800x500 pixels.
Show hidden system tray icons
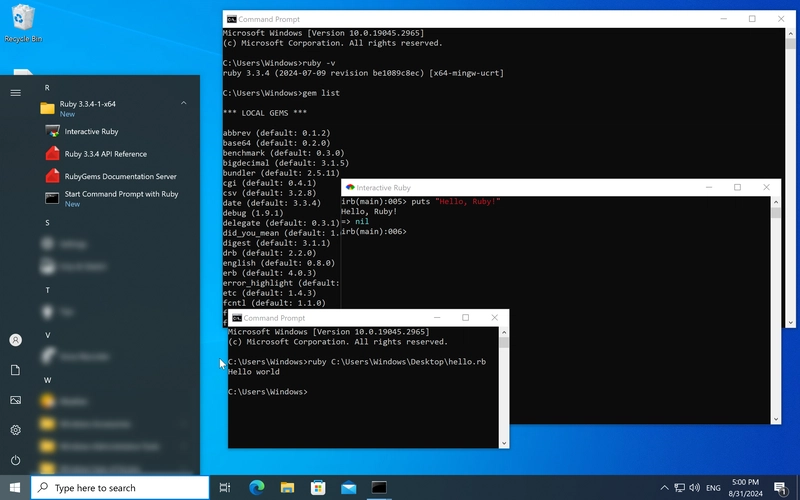664,488
